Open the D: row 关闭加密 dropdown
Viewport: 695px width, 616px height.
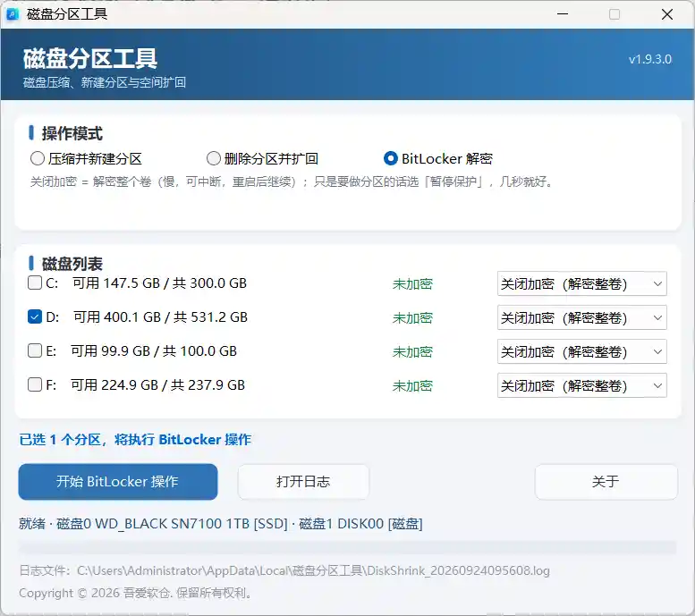click(582, 317)
